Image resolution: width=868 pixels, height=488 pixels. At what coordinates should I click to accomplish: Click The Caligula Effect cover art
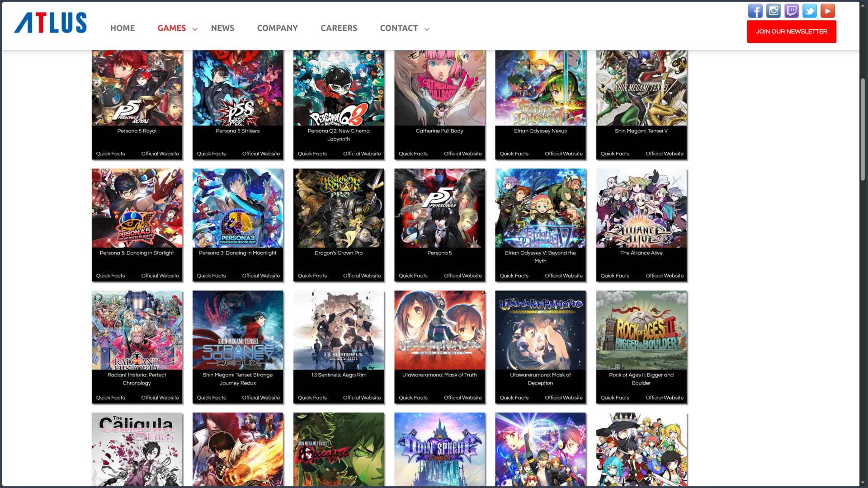pyautogui.click(x=137, y=450)
